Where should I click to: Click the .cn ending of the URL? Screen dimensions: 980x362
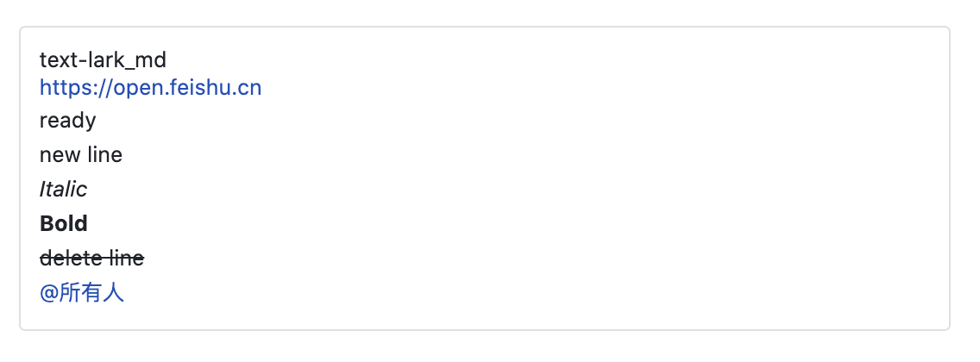tap(244, 88)
